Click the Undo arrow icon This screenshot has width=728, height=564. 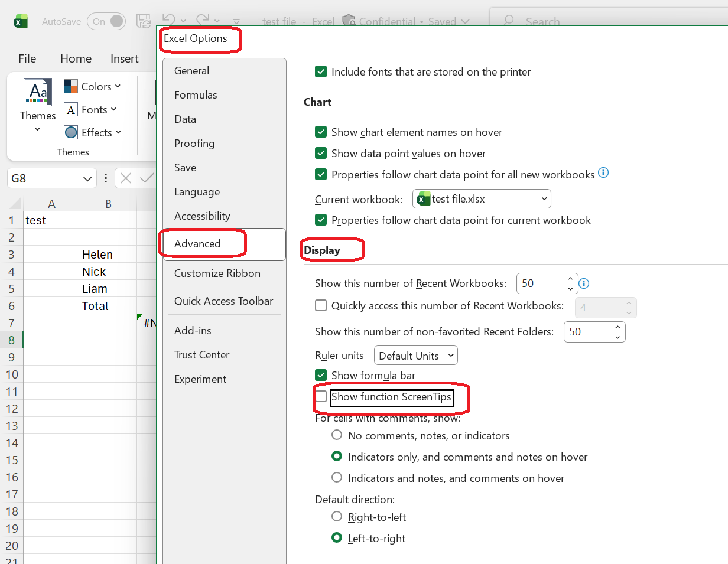coord(169,21)
